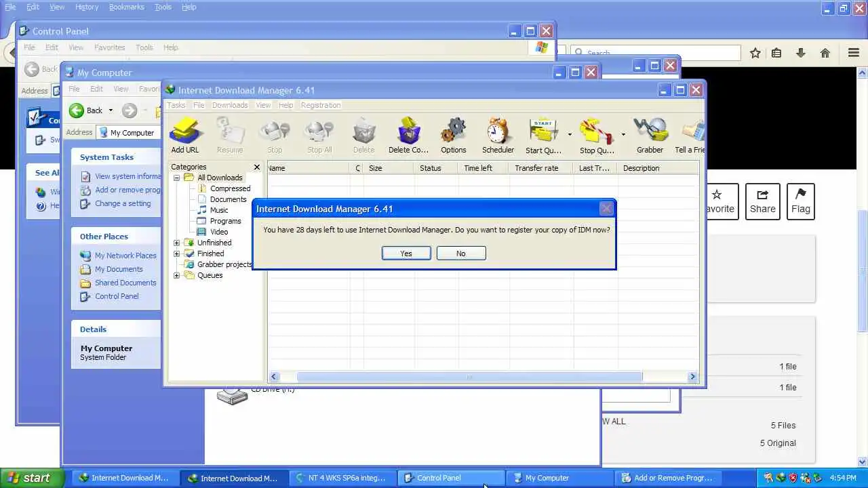
Task: Open browser hamburger menu icon
Action: (854, 53)
